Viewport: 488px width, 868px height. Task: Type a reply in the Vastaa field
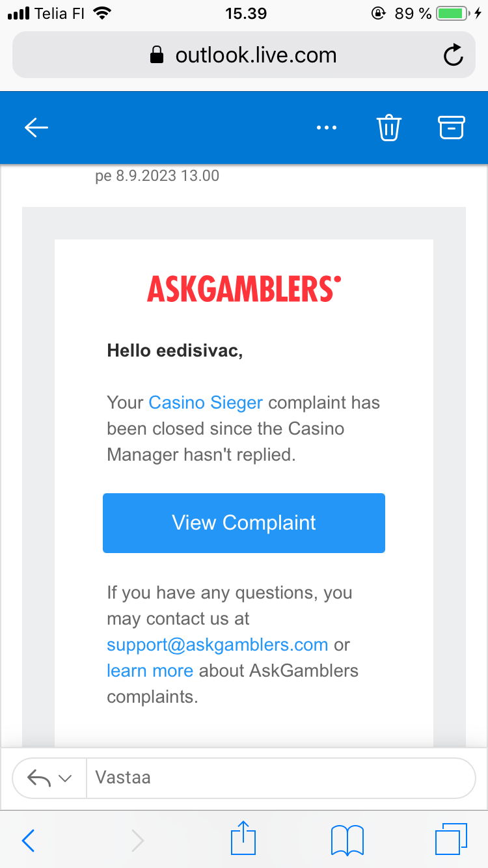click(280, 778)
